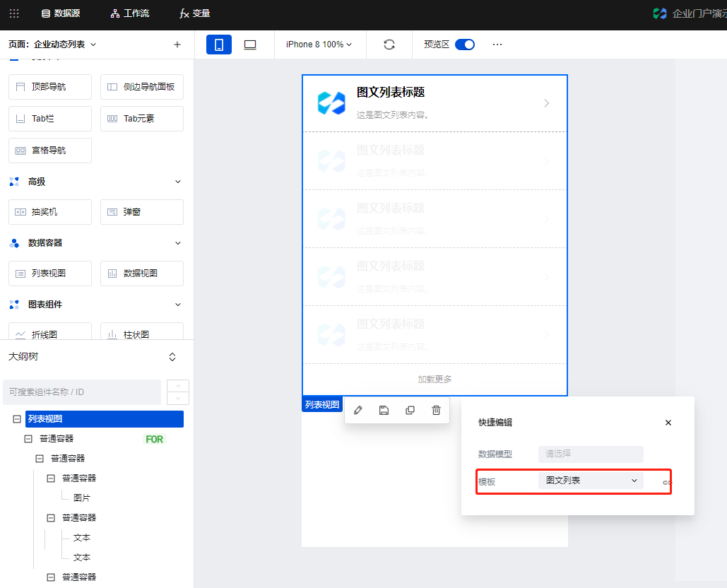Switch to desktop device view
This screenshot has height=588, width=727.
tap(250, 45)
